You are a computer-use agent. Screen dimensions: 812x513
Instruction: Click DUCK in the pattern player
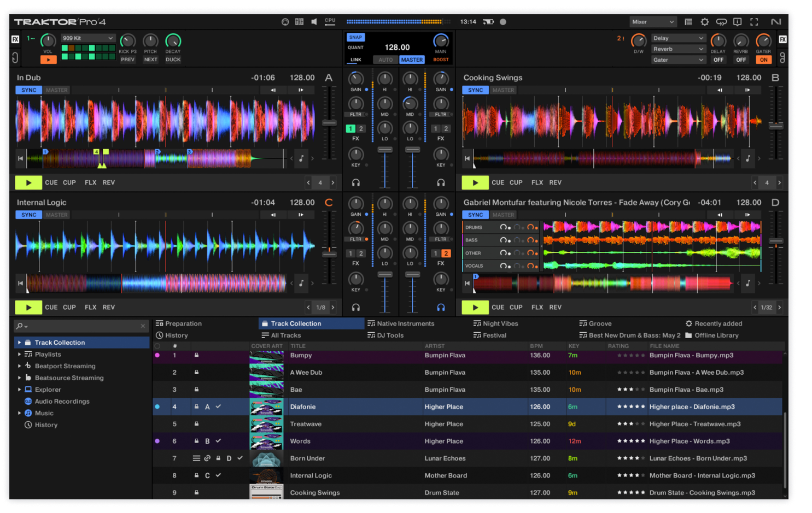point(173,60)
